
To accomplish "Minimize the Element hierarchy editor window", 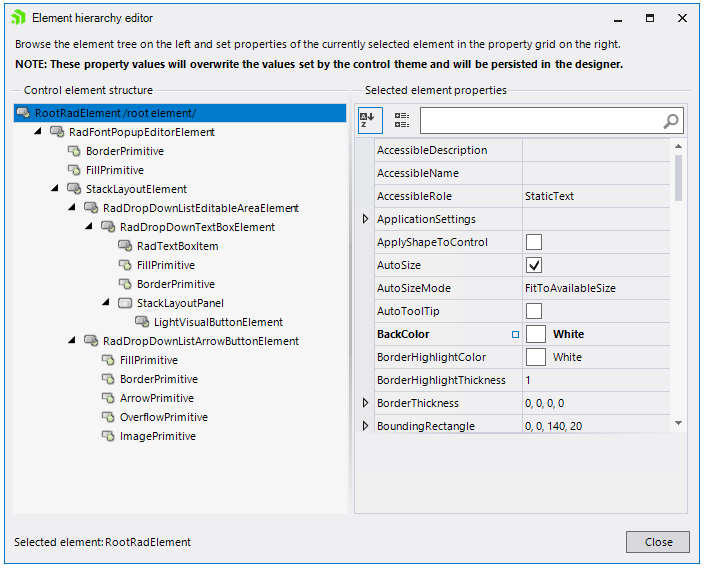I will [x=618, y=18].
